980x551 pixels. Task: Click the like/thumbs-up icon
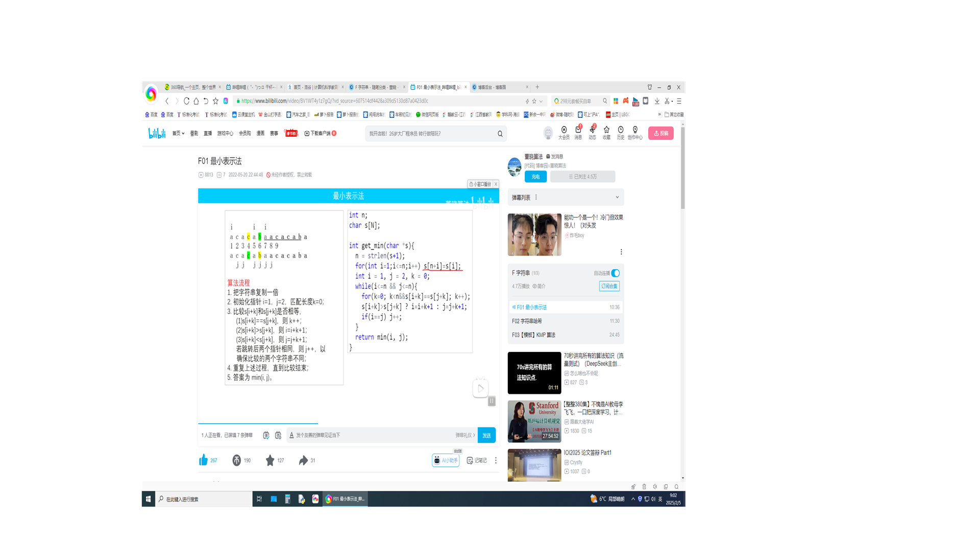coord(204,460)
